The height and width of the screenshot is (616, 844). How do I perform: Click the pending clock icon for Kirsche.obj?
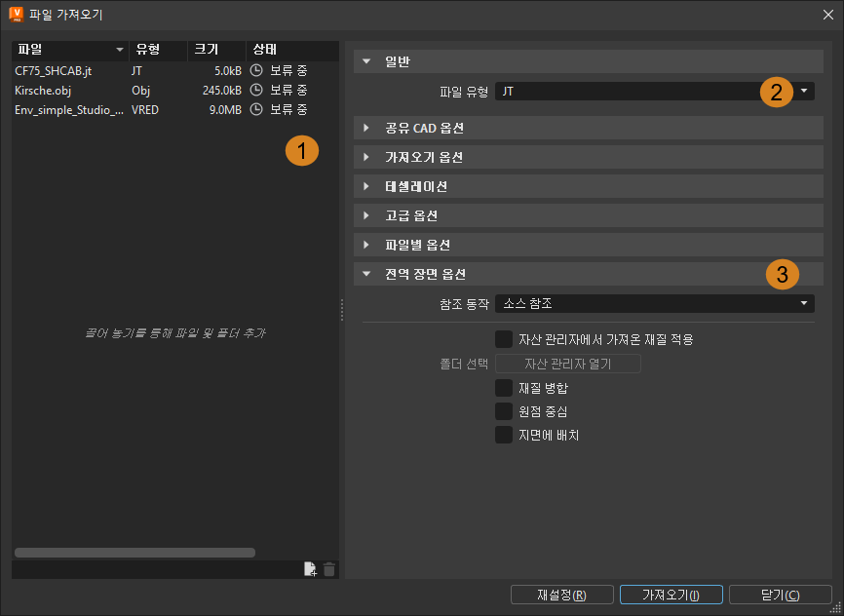point(256,90)
